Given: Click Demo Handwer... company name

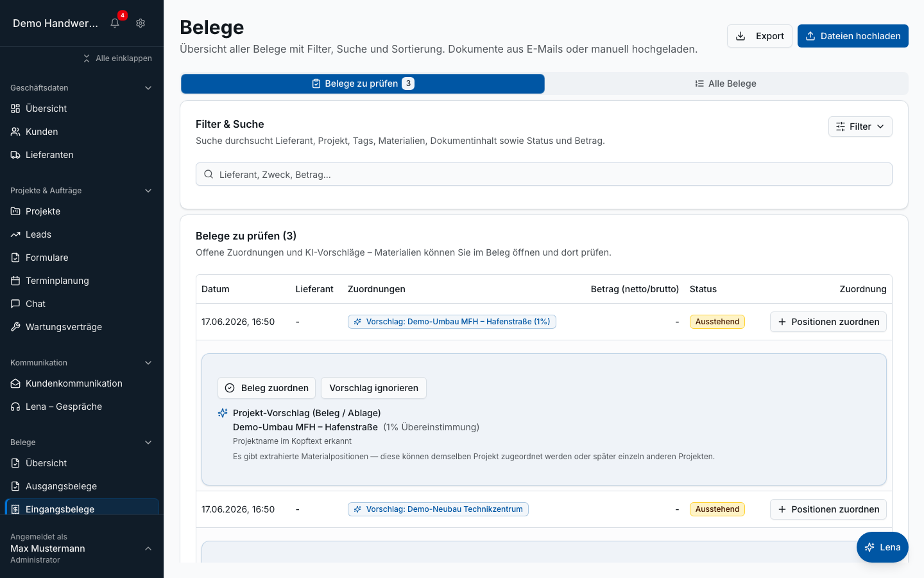Looking at the screenshot, I should 56,23.
